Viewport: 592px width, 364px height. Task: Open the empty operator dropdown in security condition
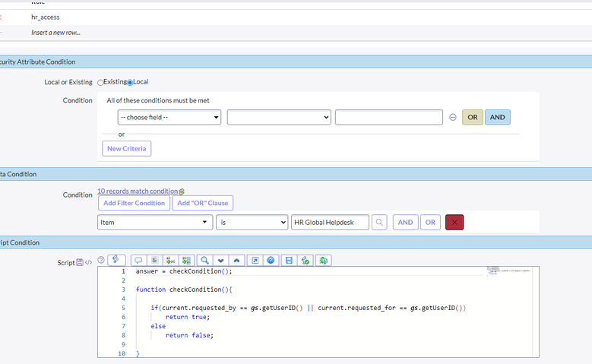click(x=279, y=118)
